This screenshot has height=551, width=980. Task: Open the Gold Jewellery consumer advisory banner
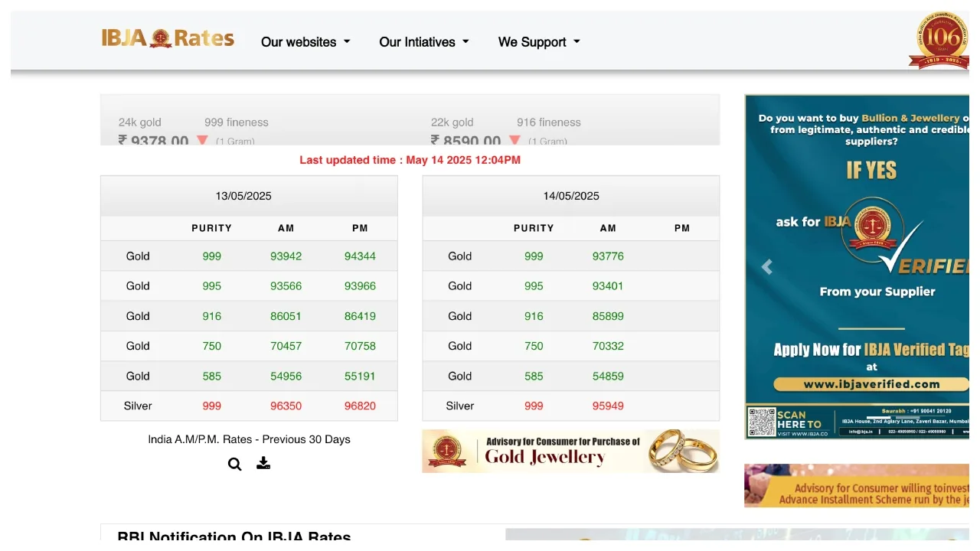(x=570, y=451)
